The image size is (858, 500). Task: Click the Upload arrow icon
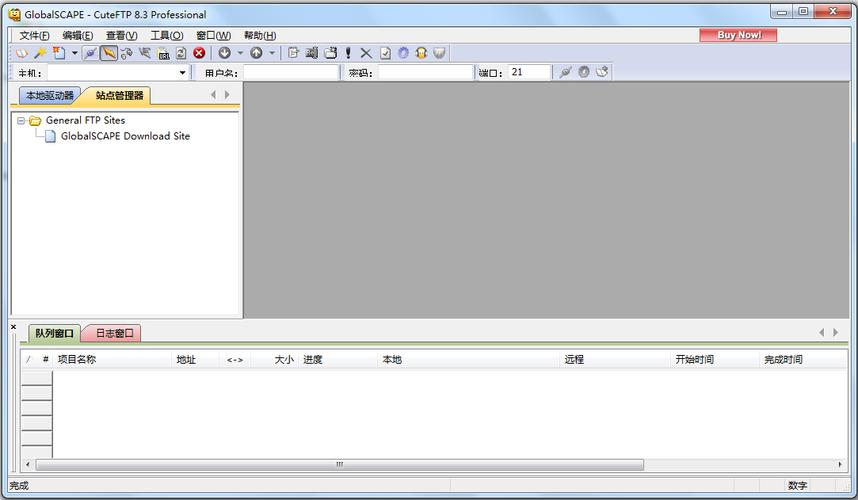(x=256, y=53)
